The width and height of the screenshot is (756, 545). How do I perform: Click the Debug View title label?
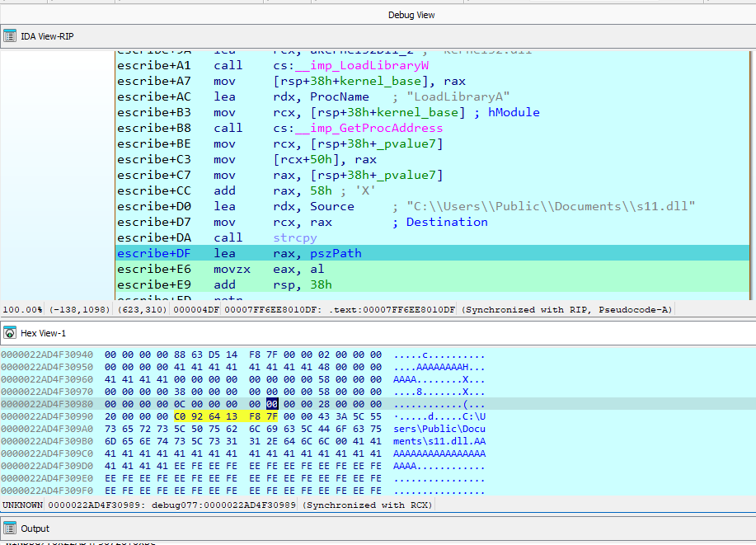coord(411,15)
